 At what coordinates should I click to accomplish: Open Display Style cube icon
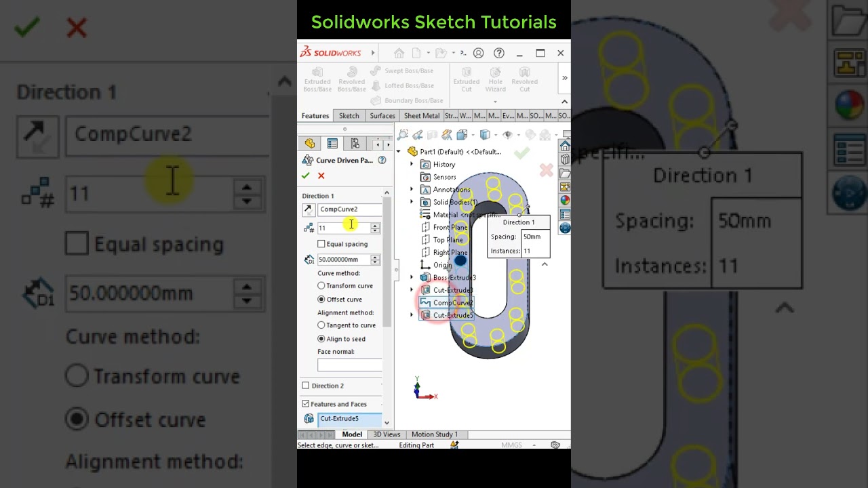pyautogui.click(x=484, y=135)
